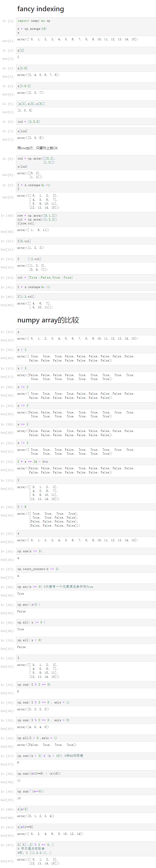The width and height of the screenshot is (156, 868).
Task: Select the cell defining row and col arrays
Action: pos(86,219)
